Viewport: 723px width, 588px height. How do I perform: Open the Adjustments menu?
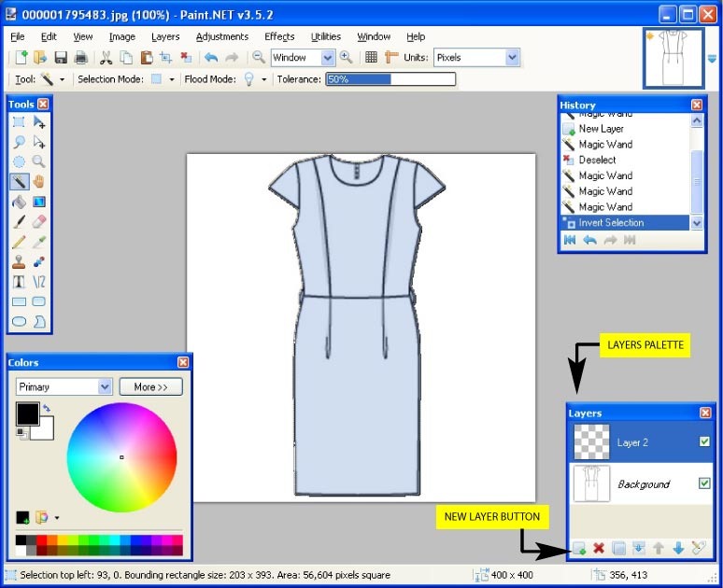point(222,36)
